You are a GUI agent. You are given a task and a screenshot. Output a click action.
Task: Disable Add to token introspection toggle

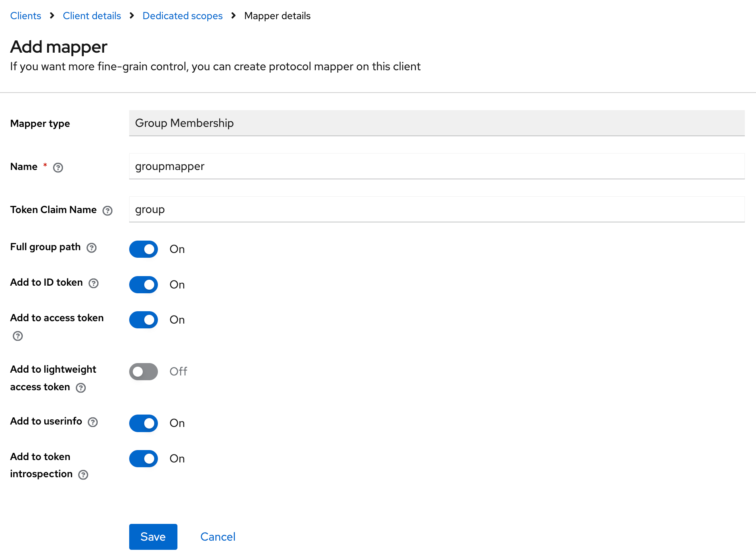click(144, 459)
